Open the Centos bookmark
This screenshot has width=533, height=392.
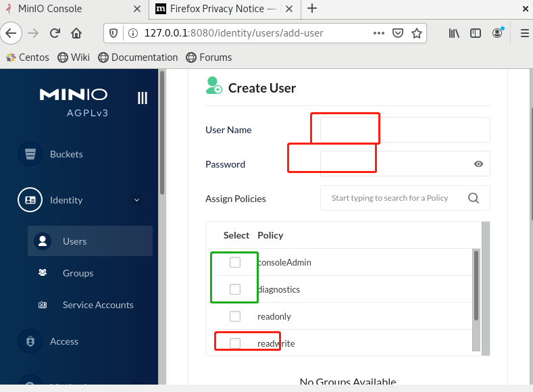point(28,57)
